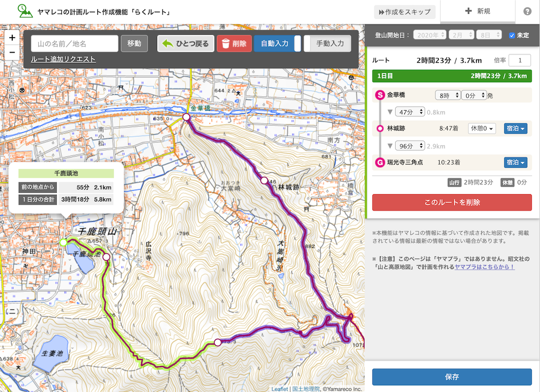Switch to 手動入力 manual input mode
Screen dimensions: 540x392
click(327, 44)
